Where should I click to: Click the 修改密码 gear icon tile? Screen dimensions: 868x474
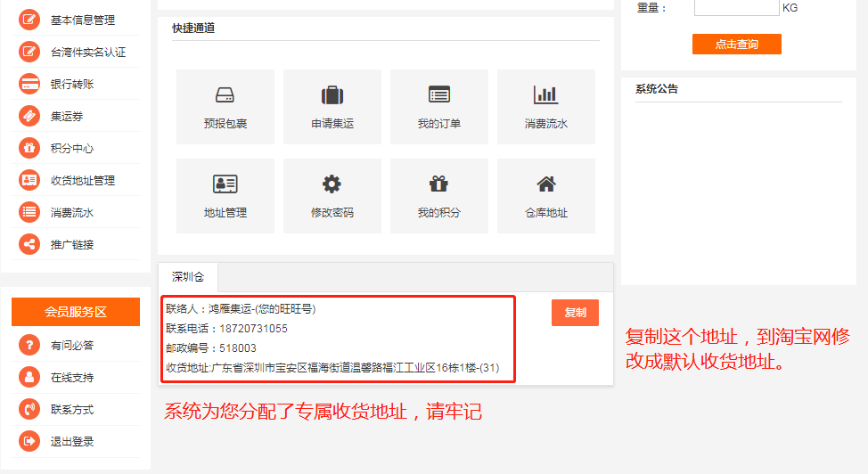coord(332,196)
